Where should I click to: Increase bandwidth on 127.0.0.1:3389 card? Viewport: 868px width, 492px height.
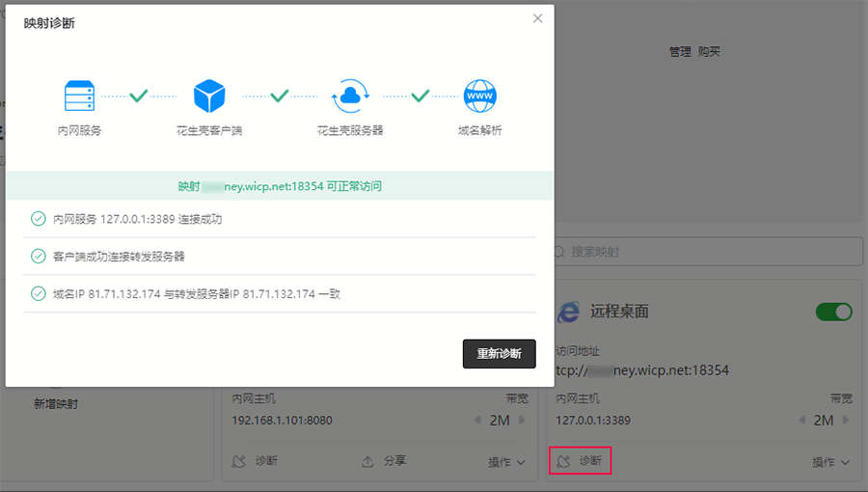845,420
